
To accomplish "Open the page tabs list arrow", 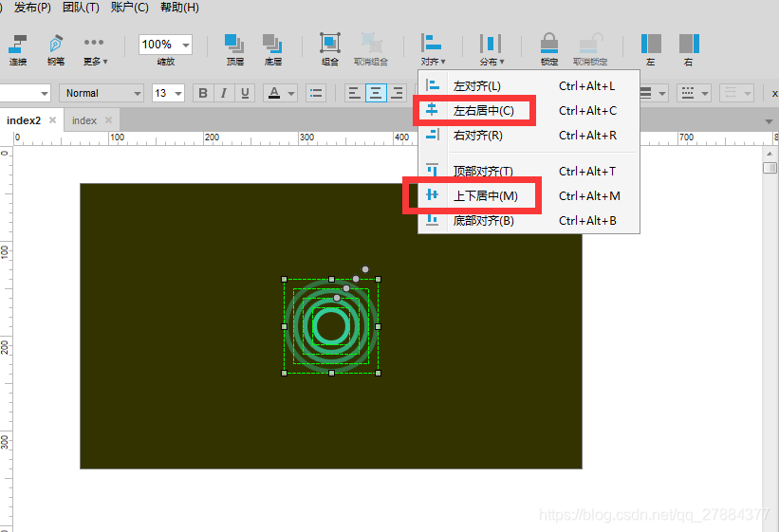I will 769,121.
